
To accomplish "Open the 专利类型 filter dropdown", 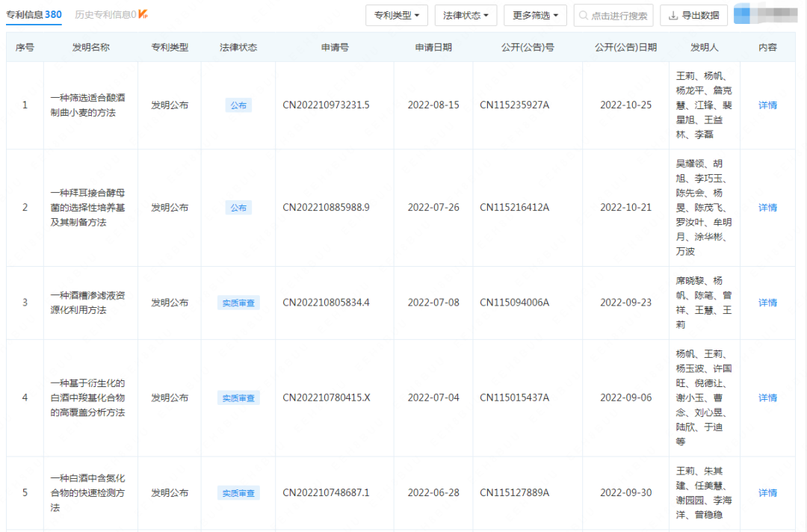I will (x=396, y=16).
